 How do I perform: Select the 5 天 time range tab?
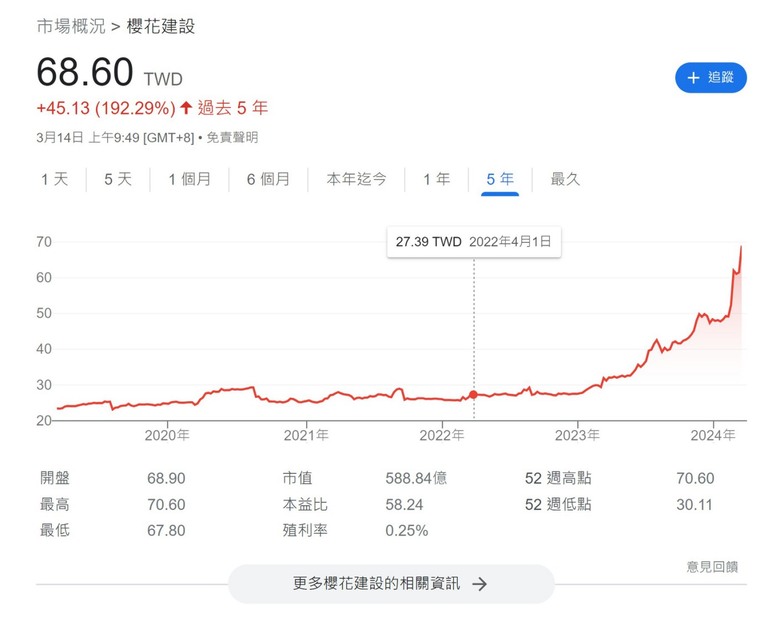(x=118, y=179)
